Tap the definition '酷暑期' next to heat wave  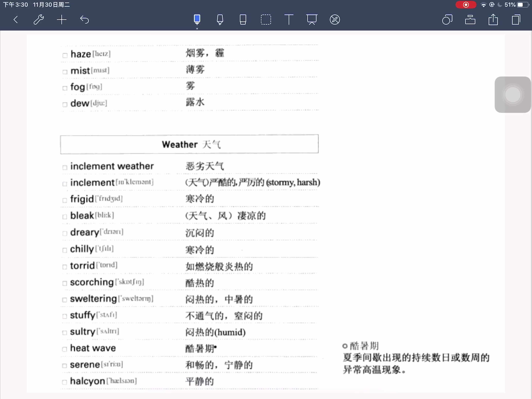(200, 349)
